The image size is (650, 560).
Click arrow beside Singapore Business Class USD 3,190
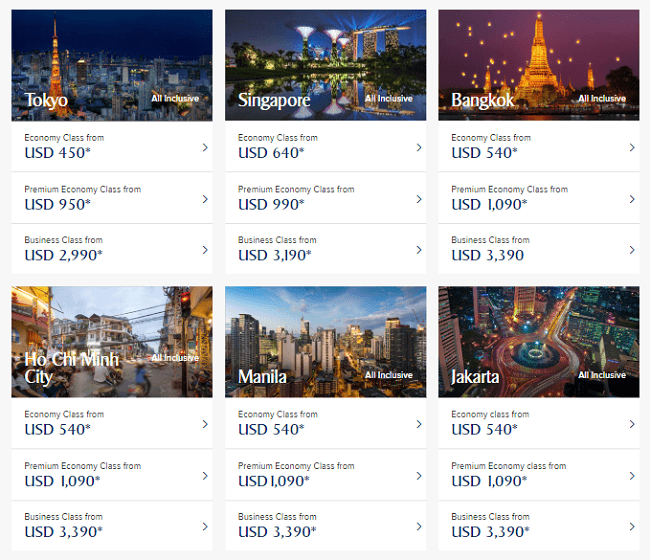pyautogui.click(x=419, y=250)
